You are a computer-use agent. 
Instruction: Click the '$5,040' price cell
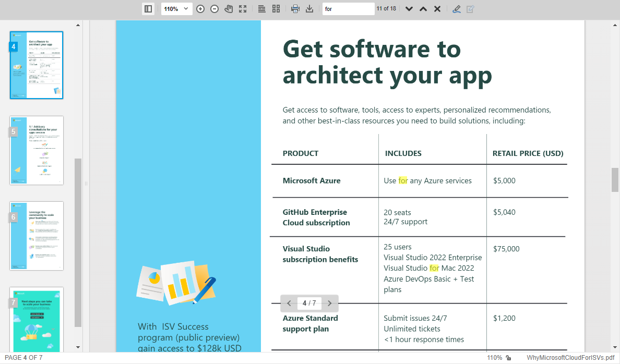[x=504, y=212]
